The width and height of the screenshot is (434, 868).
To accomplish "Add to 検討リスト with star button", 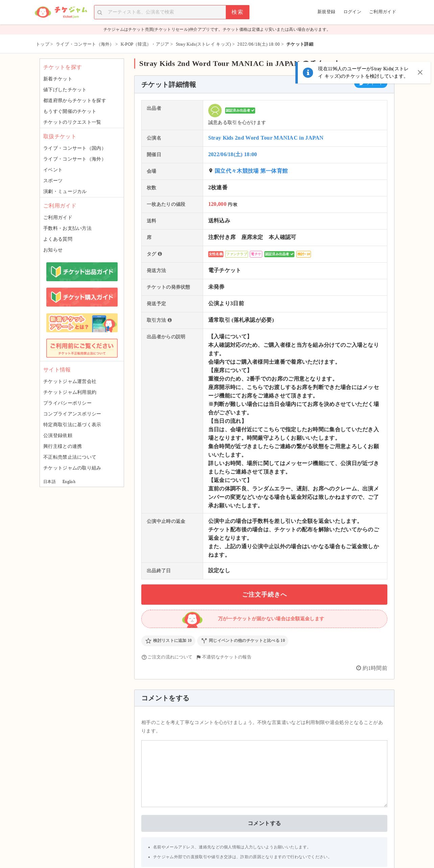I will pyautogui.click(x=169, y=641).
